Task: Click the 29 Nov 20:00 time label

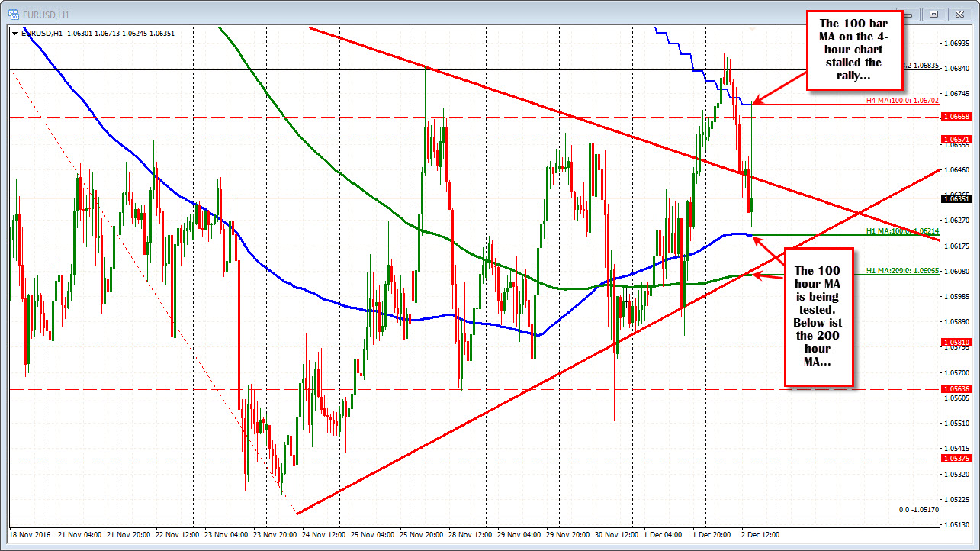Action: point(568,534)
